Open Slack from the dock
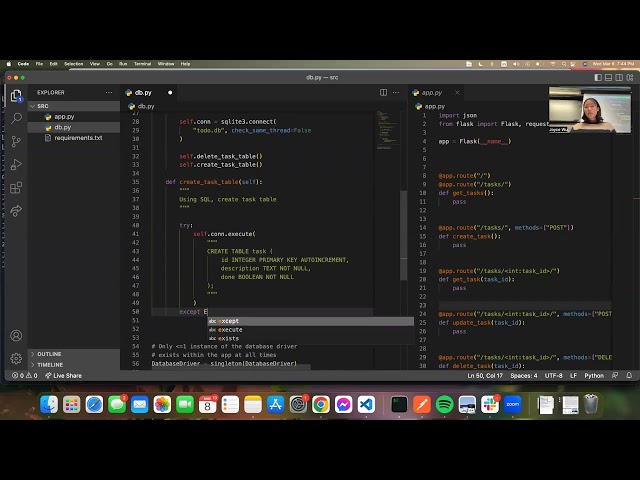This screenshot has height=480, width=640. click(x=490, y=404)
